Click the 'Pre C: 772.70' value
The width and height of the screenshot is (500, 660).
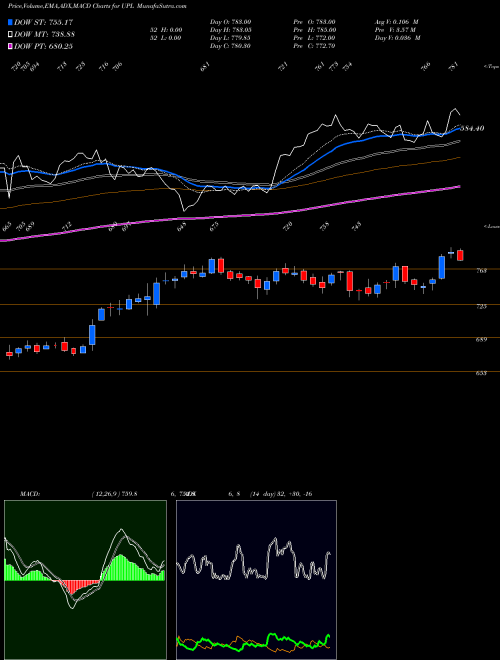click(314, 46)
